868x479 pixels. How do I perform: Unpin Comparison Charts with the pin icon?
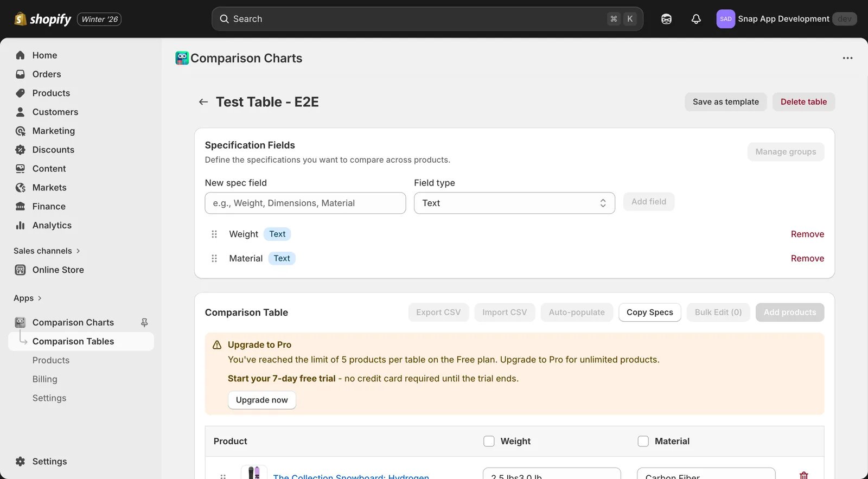point(144,322)
